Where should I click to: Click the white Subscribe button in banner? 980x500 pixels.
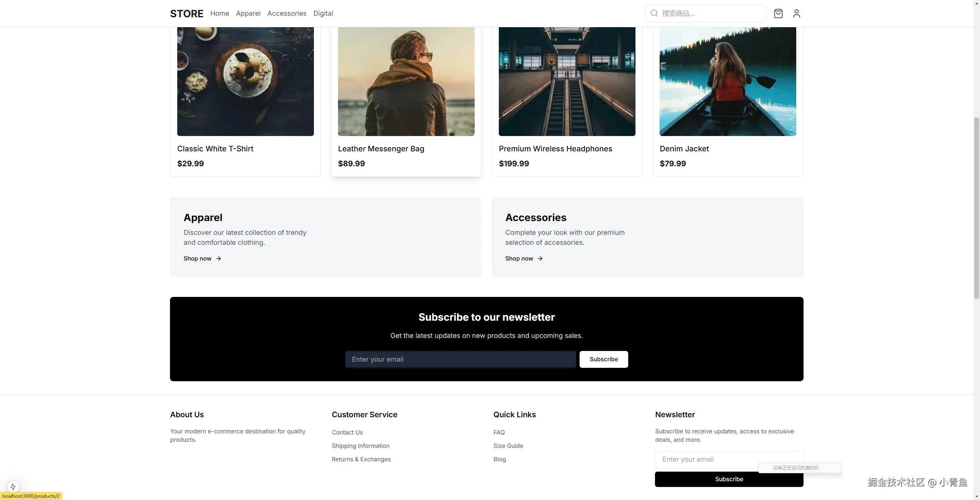(603, 359)
